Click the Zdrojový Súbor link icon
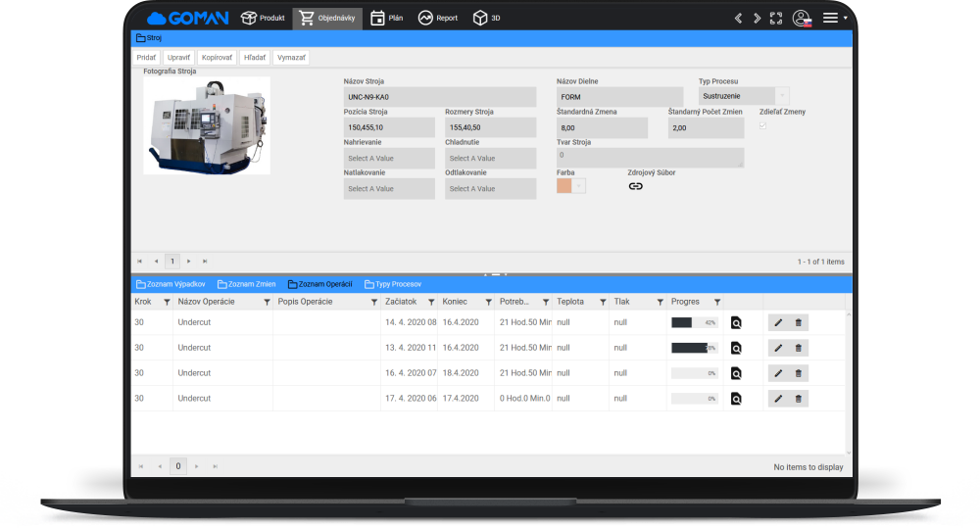Viewport: 980px width, 528px height. pos(635,186)
